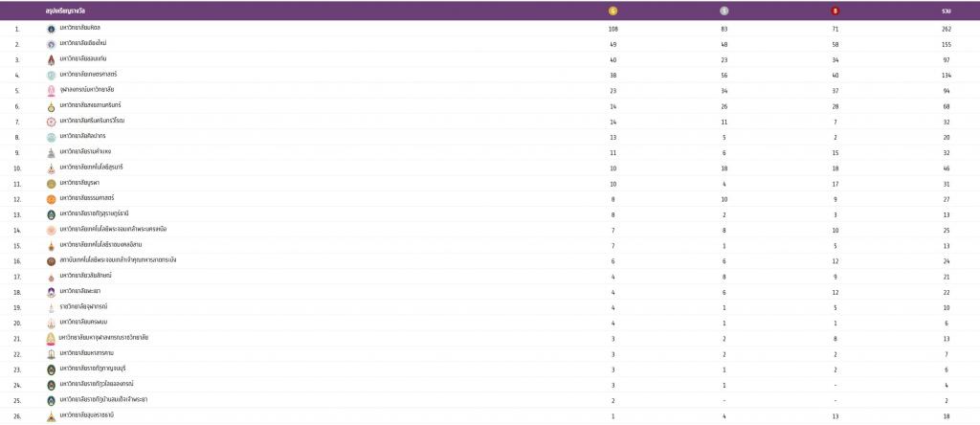Click the orange logo in row 12
This screenshot has width=980, height=425.
coord(52,199)
